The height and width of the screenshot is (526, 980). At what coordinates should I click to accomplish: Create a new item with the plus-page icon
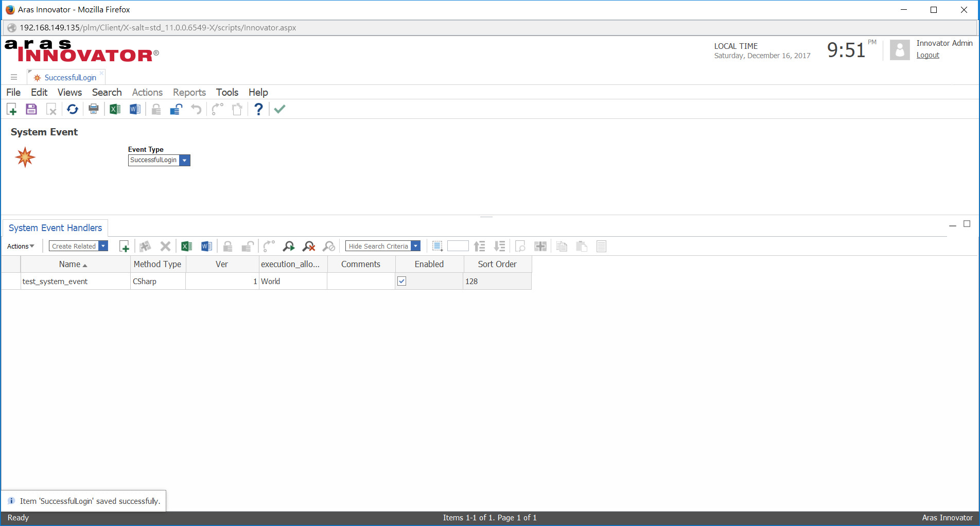(12, 109)
